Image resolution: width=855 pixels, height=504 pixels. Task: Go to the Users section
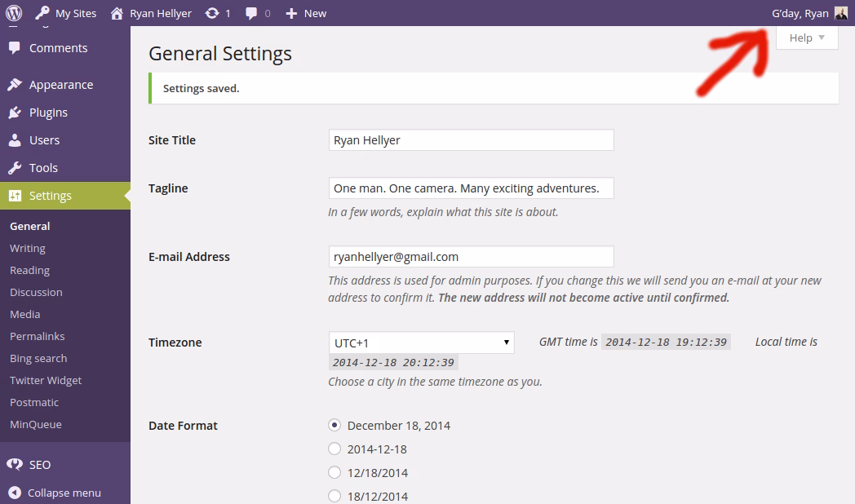click(44, 140)
